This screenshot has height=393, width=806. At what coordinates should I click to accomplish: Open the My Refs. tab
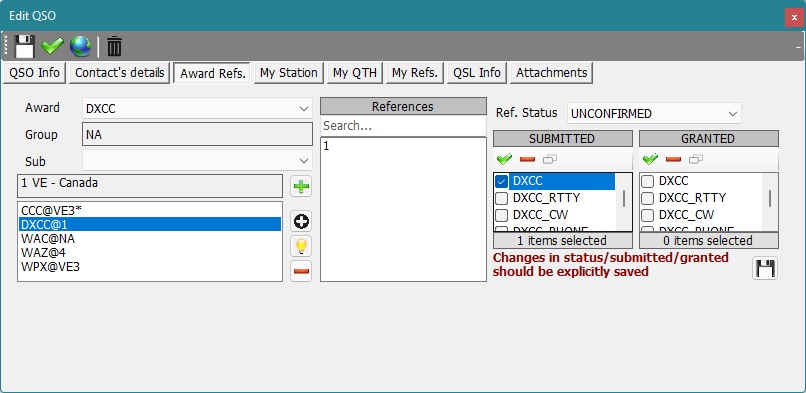pyautogui.click(x=414, y=73)
